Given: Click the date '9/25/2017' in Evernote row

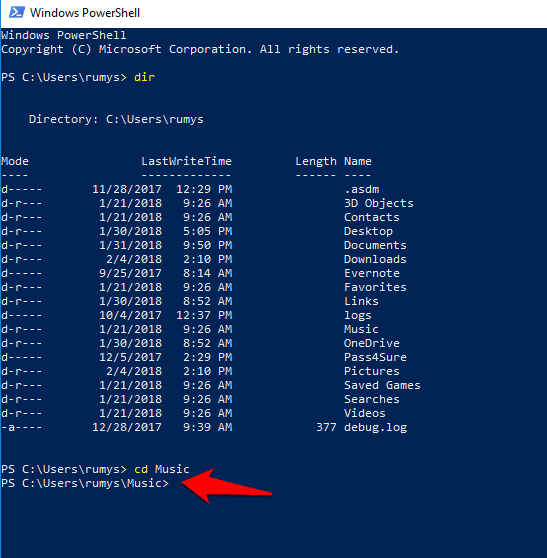Looking at the screenshot, I should 130,273.
